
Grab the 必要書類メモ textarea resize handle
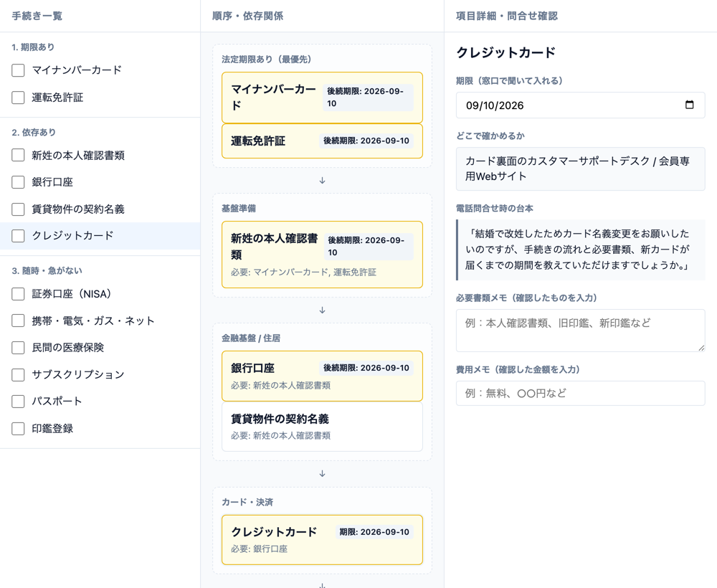[x=701, y=348]
